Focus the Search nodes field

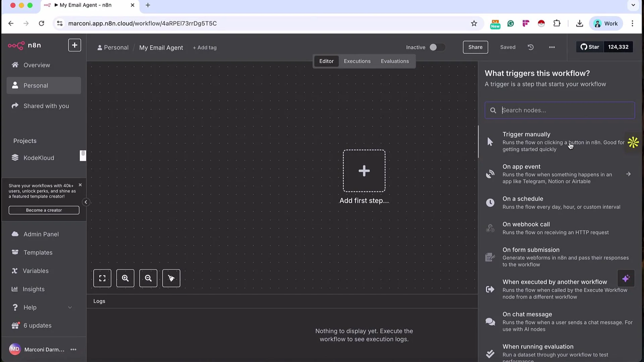tap(559, 110)
